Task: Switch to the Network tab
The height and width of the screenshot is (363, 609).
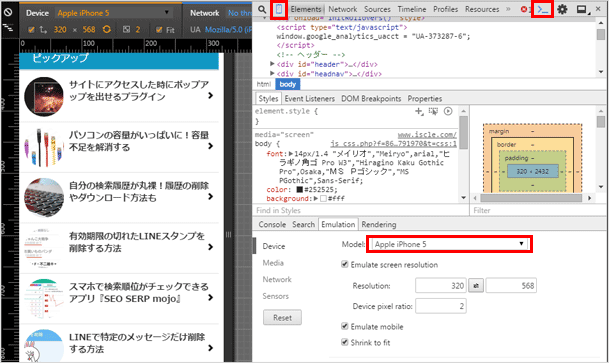Action: point(343,9)
